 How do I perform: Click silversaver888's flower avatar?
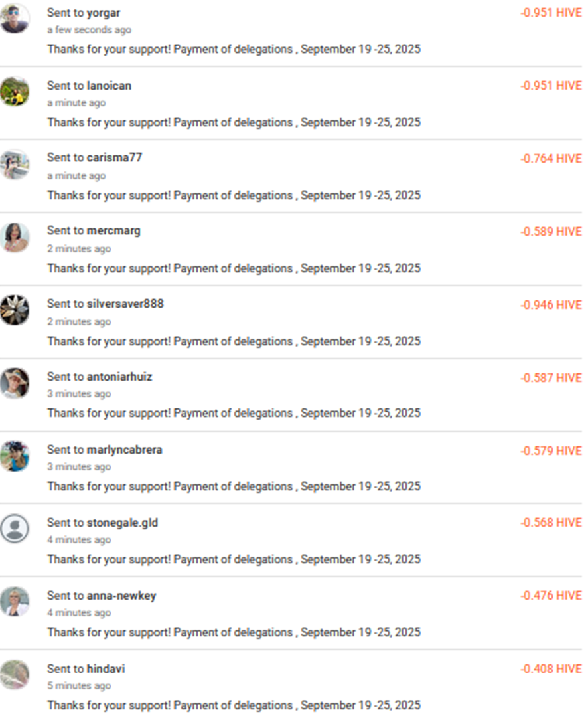pyautogui.click(x=15, y=310)
